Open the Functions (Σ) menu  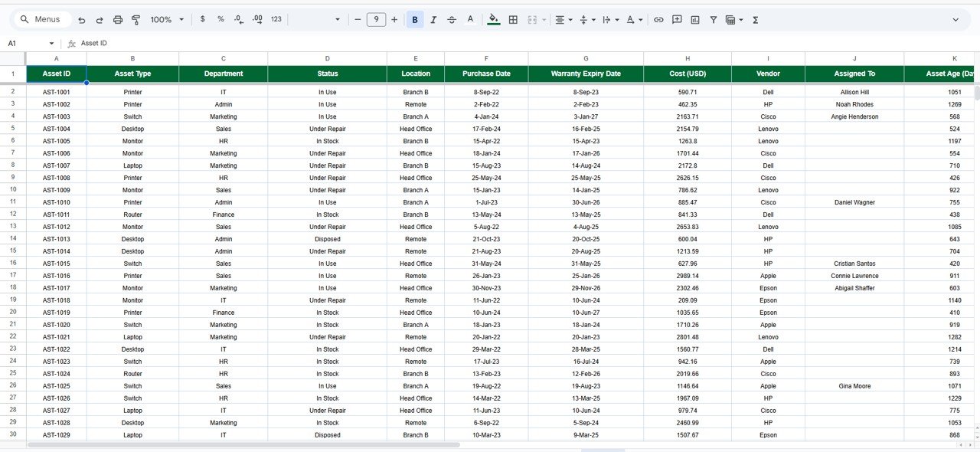click(x=755, y=19)
